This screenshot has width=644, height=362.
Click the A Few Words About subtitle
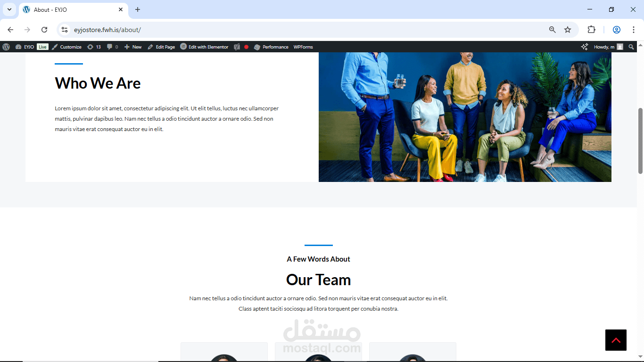pos(318,259)
